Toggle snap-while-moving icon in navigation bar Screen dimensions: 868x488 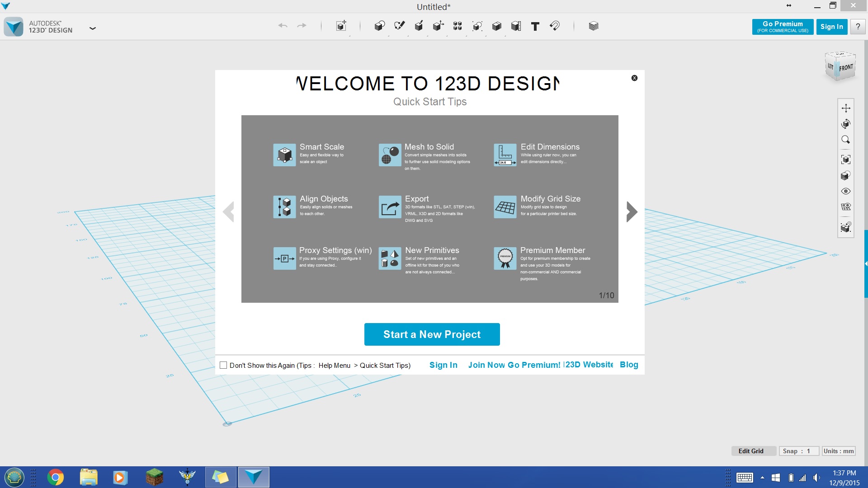pyautogui.click(x=846, y=227)
